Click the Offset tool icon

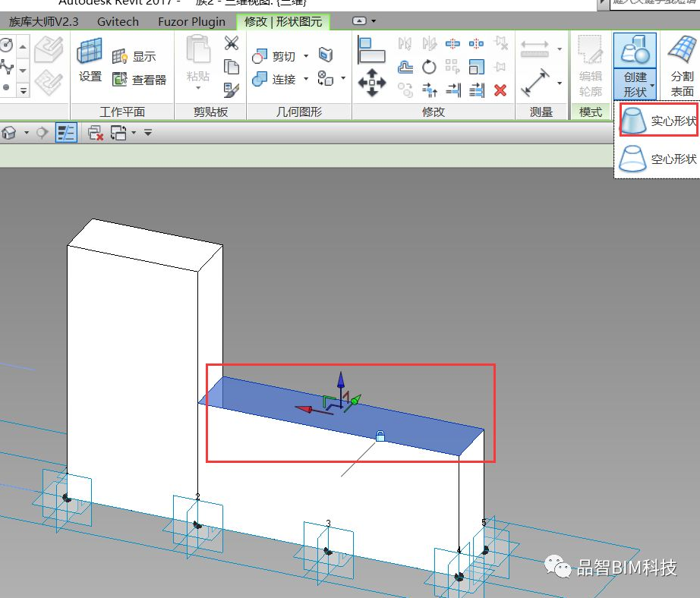pos(405,67)
